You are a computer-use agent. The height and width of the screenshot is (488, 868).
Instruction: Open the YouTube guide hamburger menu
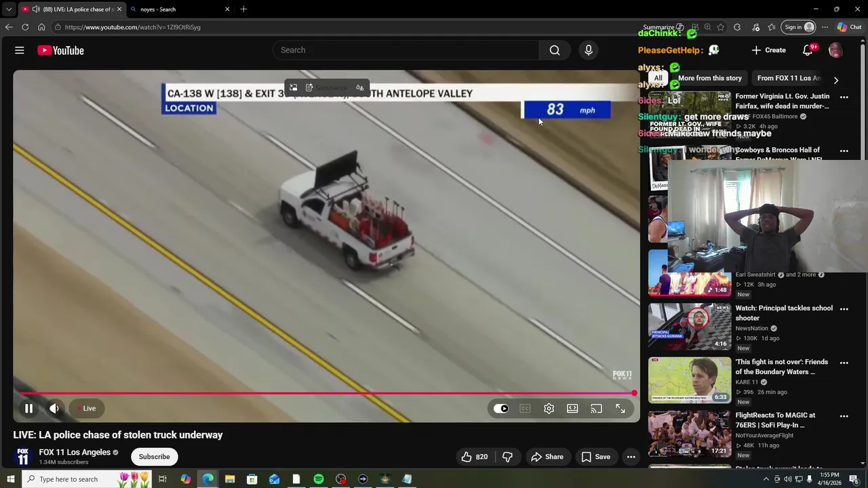pos(20,50)
